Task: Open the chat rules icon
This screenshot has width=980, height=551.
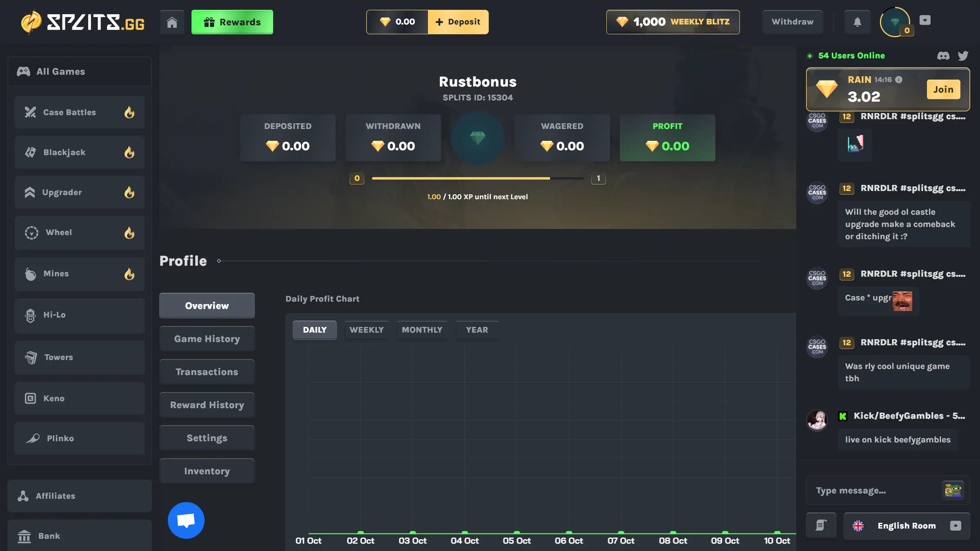Action: click(x=821, y=525)
